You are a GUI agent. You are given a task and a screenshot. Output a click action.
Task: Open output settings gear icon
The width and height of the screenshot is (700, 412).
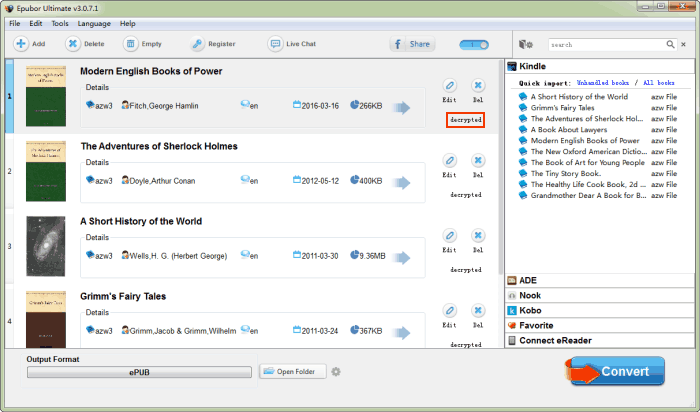(336, 371)
